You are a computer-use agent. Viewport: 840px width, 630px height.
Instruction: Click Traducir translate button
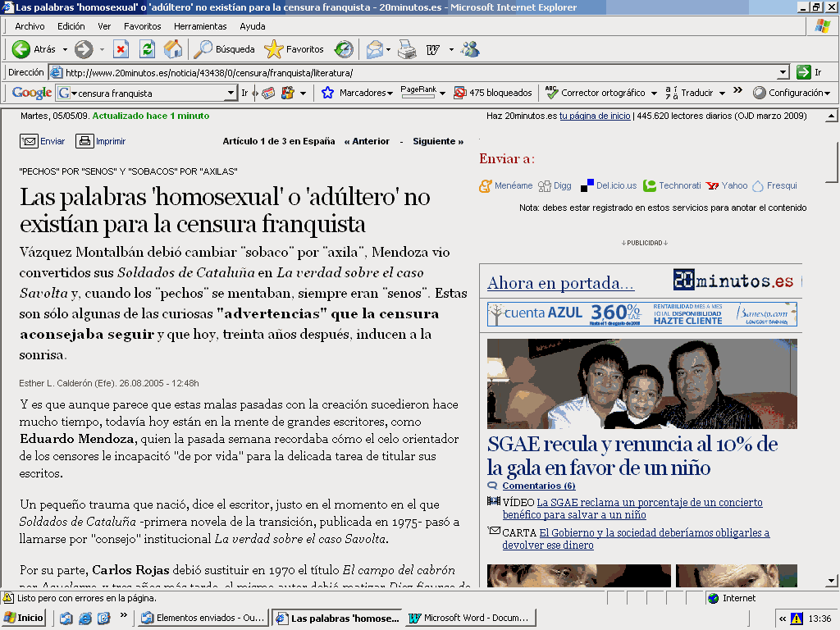point(689,93)
